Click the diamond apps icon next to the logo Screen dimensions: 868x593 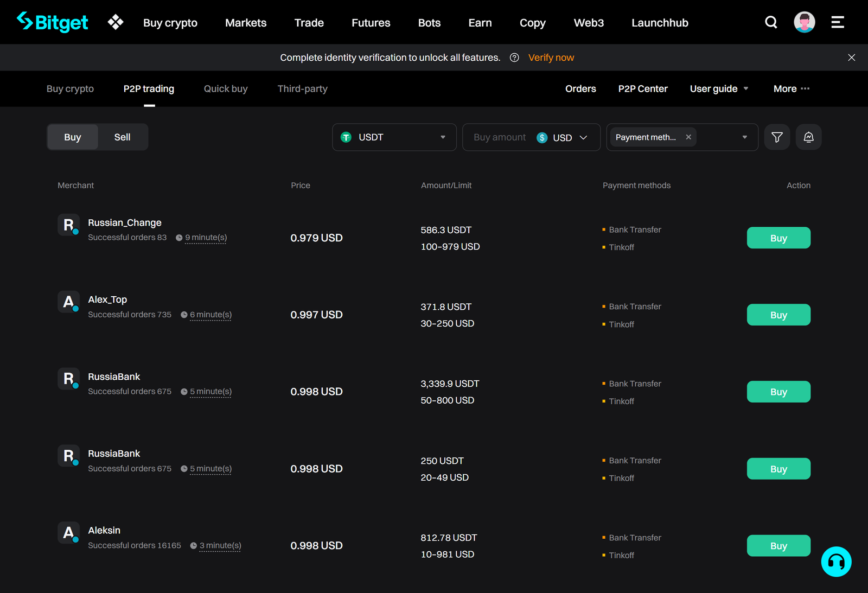click(115, 22)
